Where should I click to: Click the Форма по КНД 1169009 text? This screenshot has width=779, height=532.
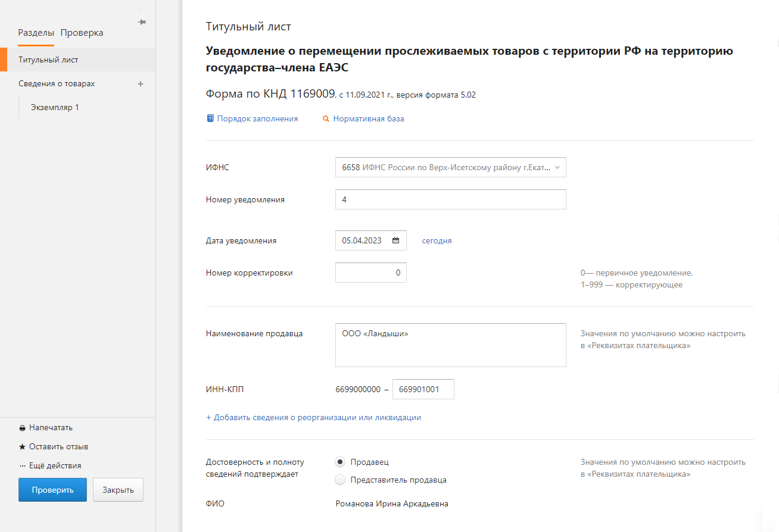270,93
